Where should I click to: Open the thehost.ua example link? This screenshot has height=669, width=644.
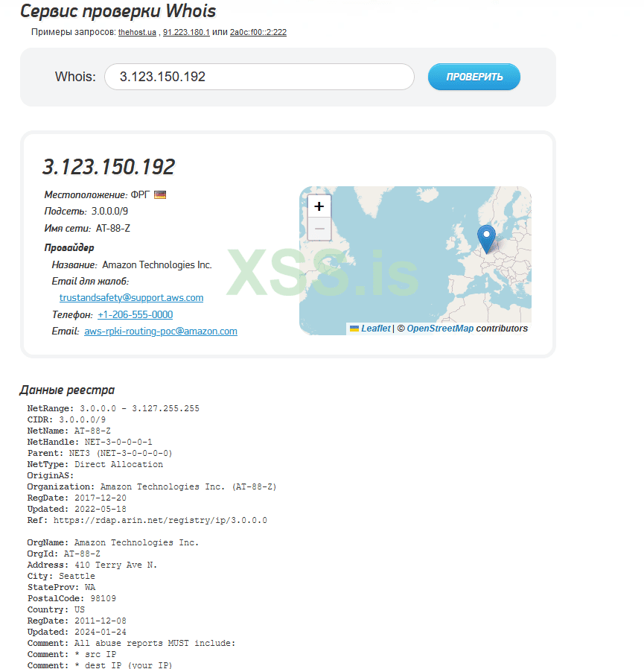point(137,33)
